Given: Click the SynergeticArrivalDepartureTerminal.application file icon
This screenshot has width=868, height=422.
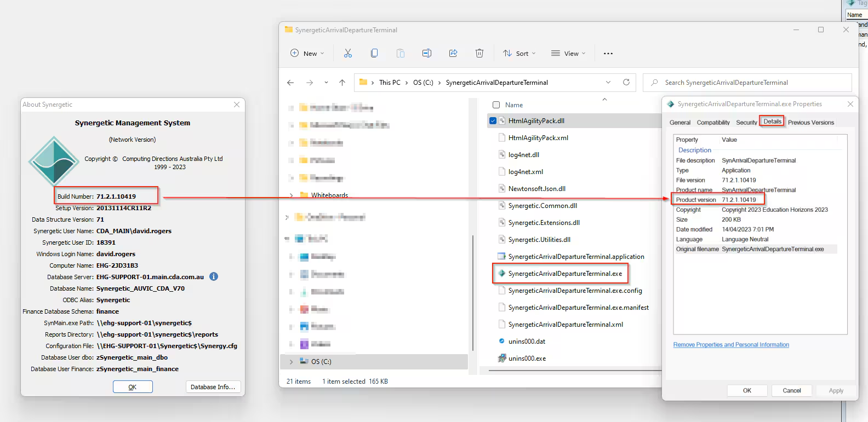Looking at the screenshot, I should [x=501, y=257].
